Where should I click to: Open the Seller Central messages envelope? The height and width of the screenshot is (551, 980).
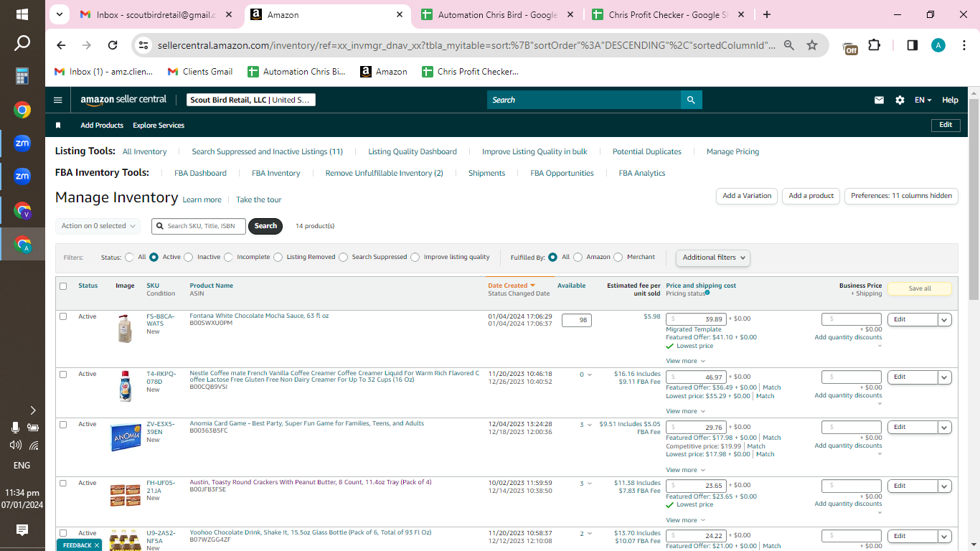point(879,100)
